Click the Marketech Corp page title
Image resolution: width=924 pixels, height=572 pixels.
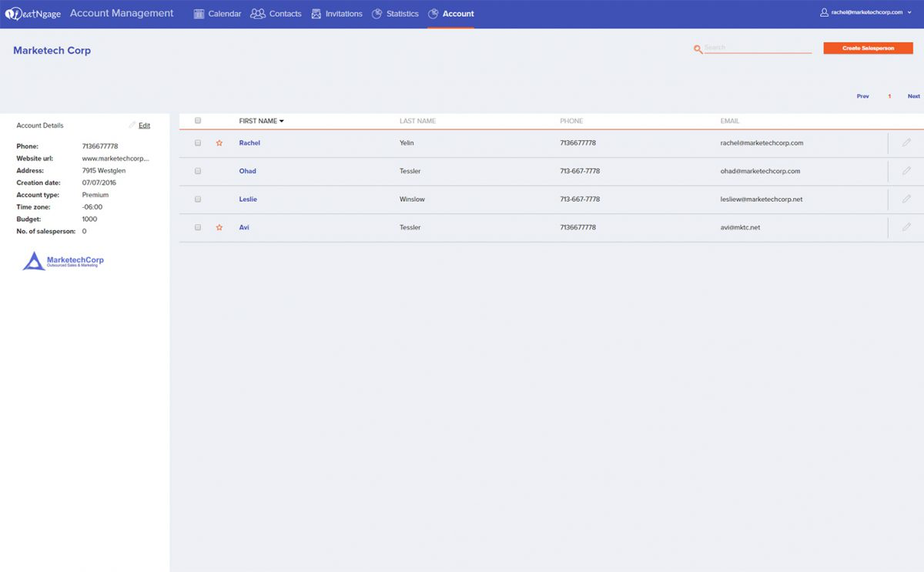[52, 51]
